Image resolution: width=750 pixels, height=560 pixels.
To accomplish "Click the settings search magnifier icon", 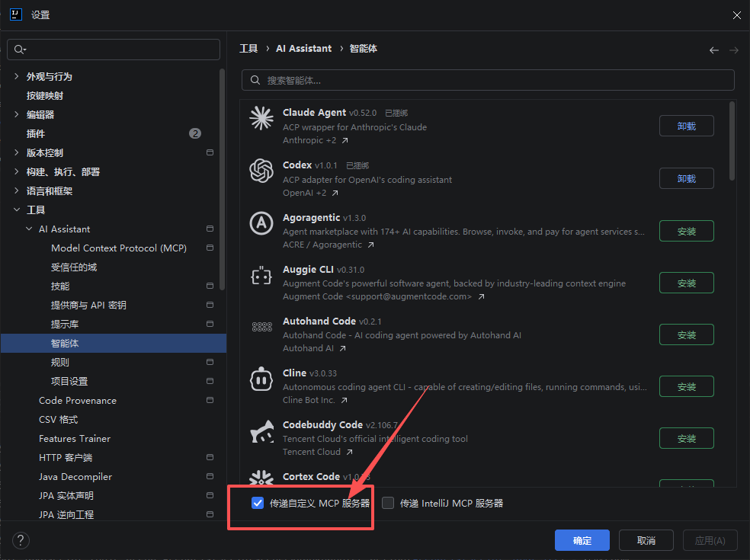I will click(20, 50).
